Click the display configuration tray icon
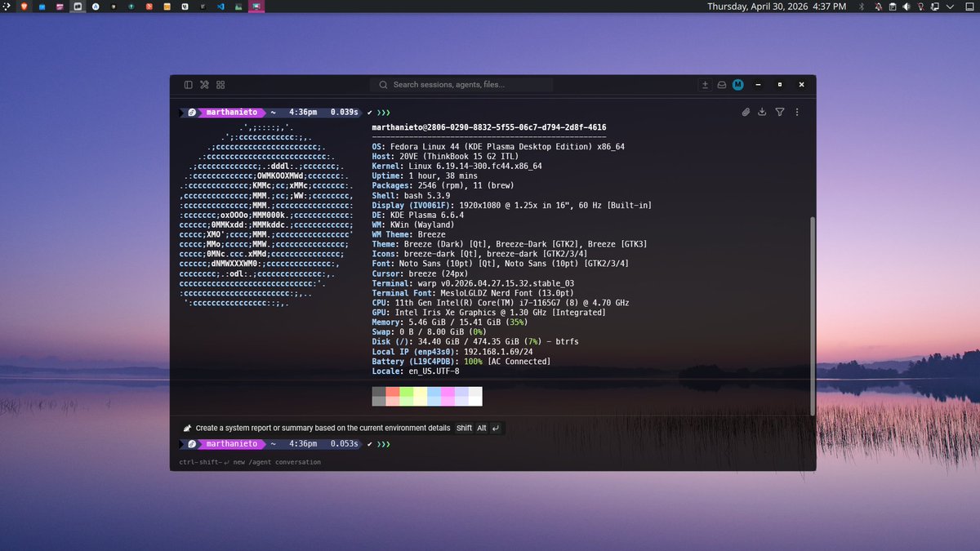 tap(935, 7)
